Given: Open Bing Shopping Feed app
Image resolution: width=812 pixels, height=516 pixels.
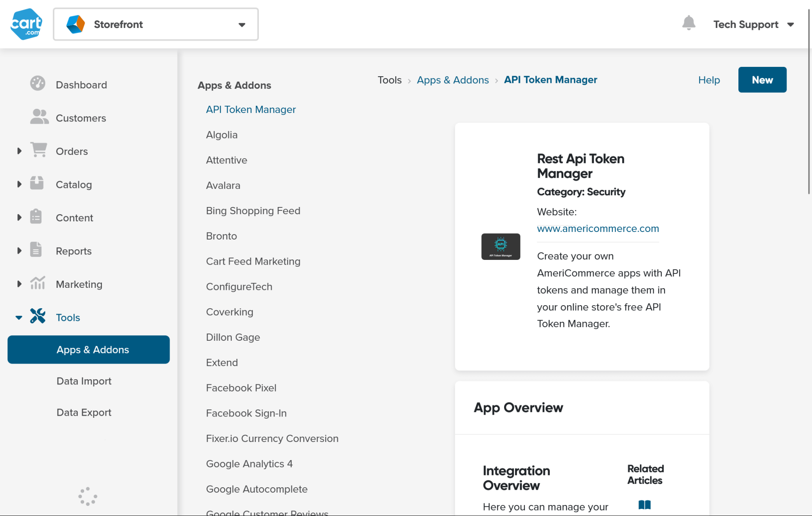Looking at the screenshot, I should (x=253, y=211).
